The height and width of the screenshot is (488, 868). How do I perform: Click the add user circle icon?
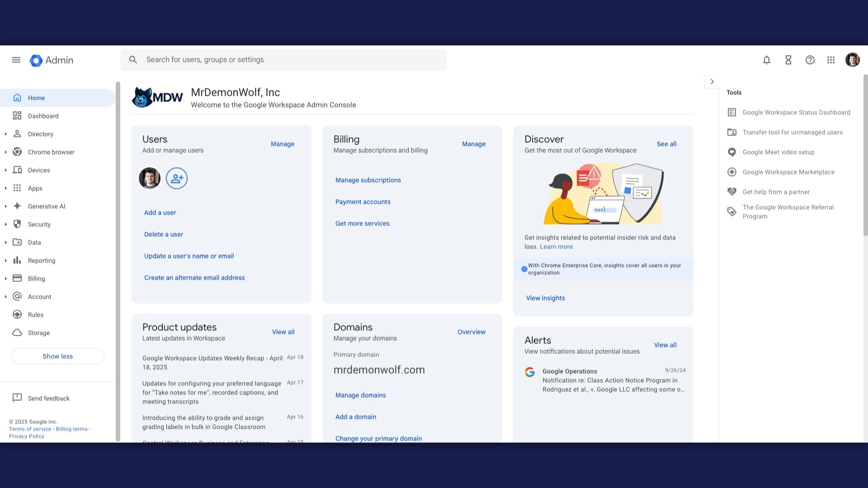point(177,178)
